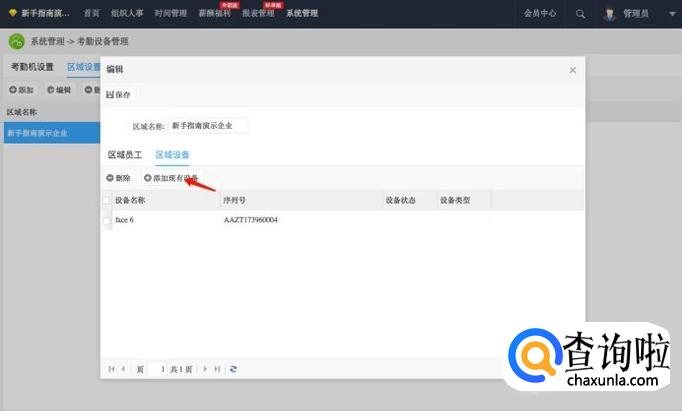This screenshot has width=682, height=411.
Task: Open the 首页 menu
Action: click(91, 13)
